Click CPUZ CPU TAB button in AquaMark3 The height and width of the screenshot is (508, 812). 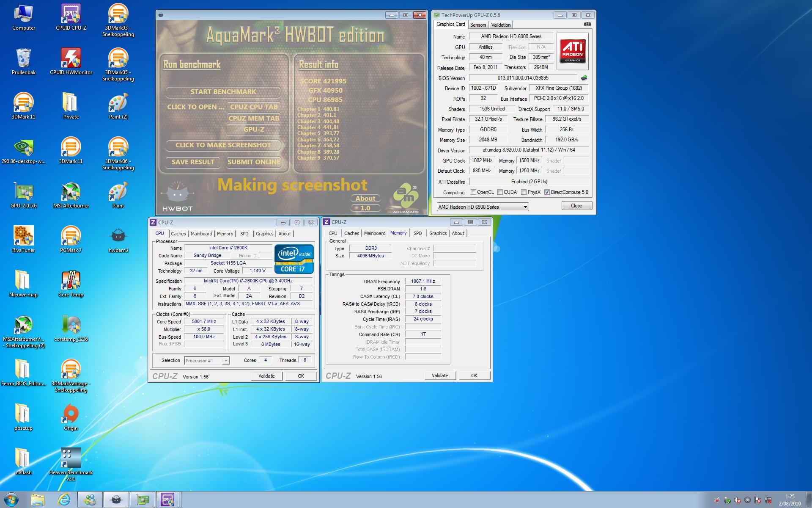(254, 107)
